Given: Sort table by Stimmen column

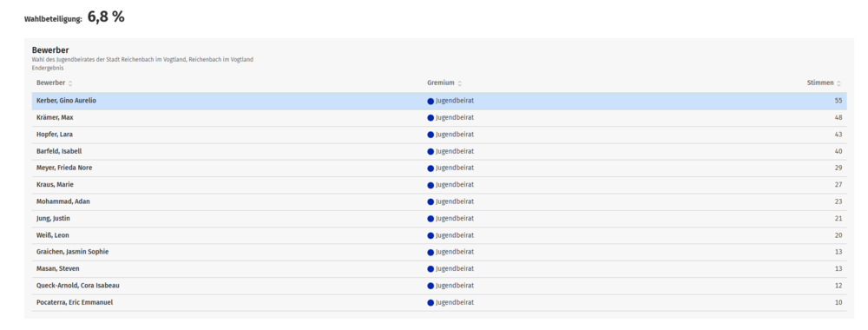Looking at the screenshot, I should tap(838, 83).
